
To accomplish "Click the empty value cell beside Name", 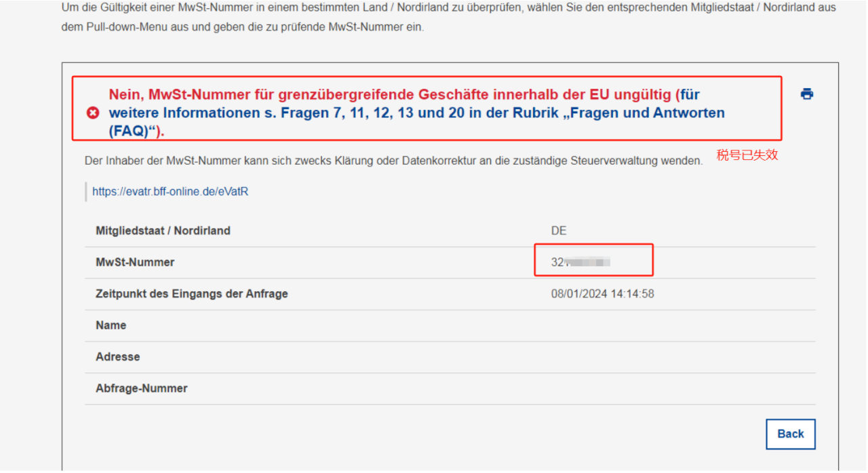I will tap(678, 325).
